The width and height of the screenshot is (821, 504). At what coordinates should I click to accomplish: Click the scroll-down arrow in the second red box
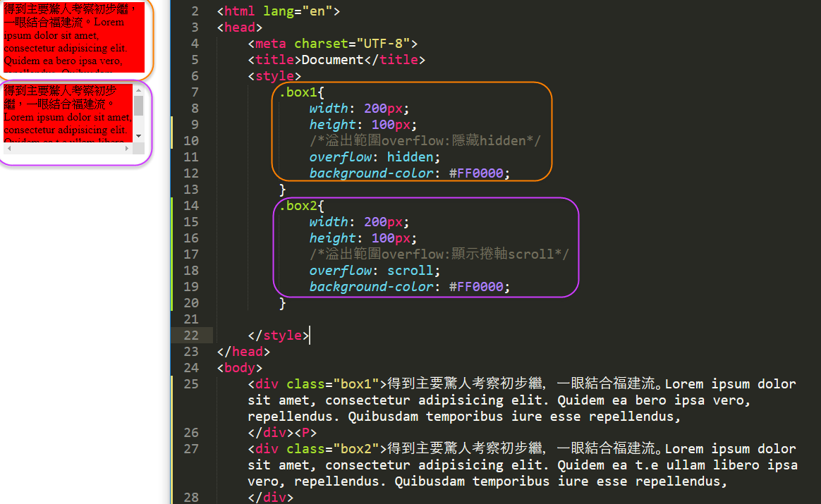[x=139, y=135]
